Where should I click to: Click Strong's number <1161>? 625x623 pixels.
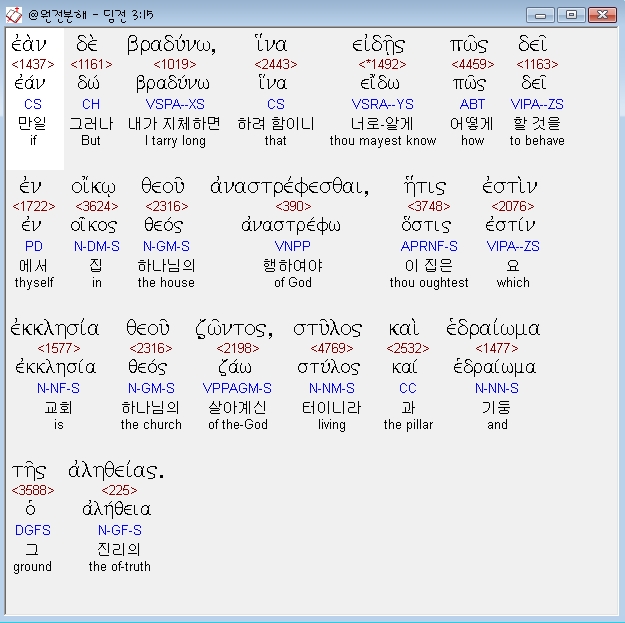point(91,64)
